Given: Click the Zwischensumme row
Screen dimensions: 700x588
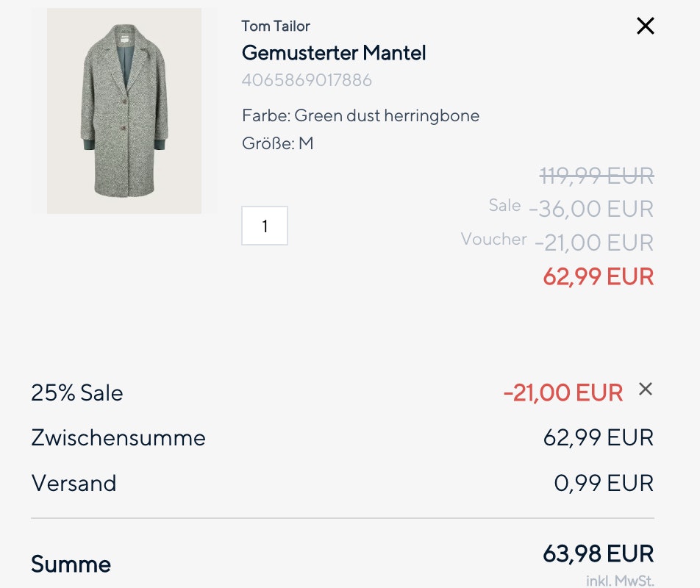Looking at the screenshot, I should click(117, 437).
